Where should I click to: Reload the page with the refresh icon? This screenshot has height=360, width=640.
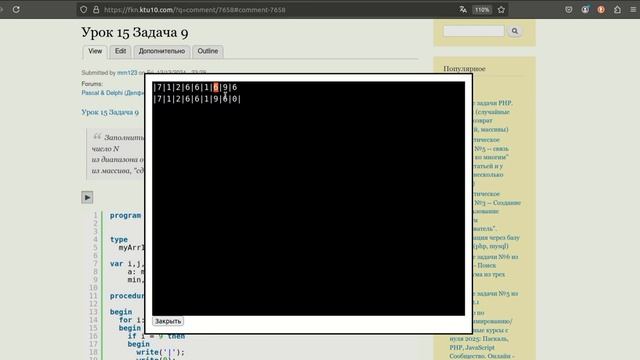click(x=16, y=9)
